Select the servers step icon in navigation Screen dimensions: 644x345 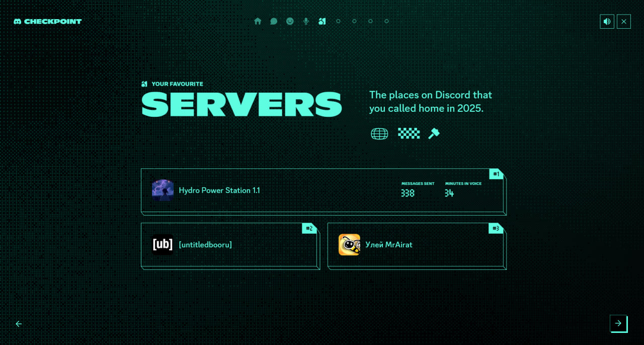(322, 21)
